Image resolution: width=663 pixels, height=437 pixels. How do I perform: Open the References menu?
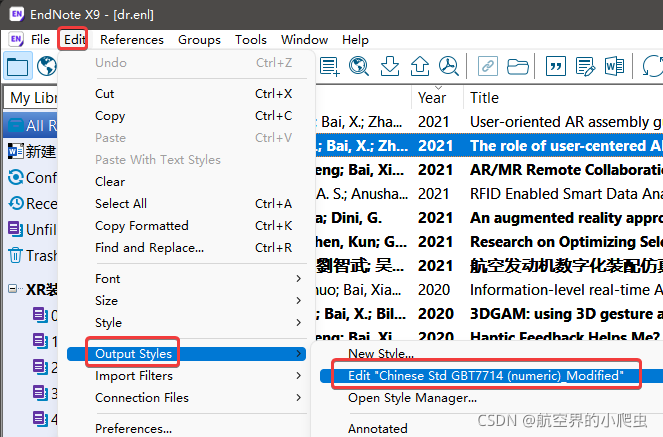point(132,40)
